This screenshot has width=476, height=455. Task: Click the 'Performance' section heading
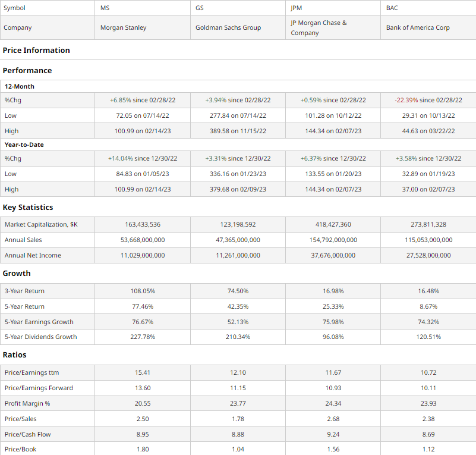tap(27, 70)
